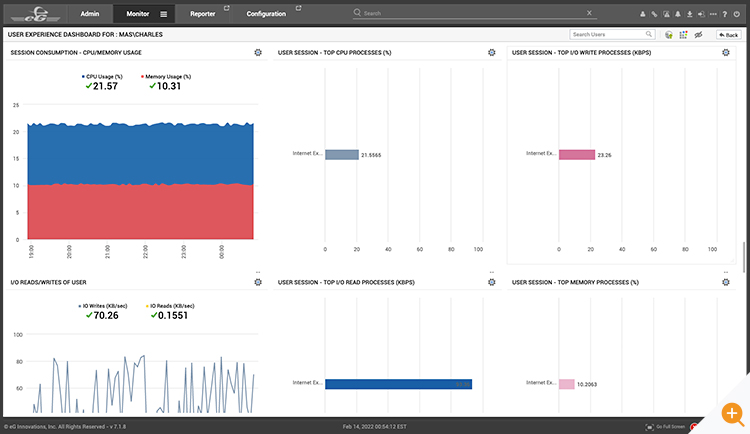The height and width of the screenshot is (434, 750).
Task: Click the red memory area in CPU/Memory chart
Action: click(140, 211)
